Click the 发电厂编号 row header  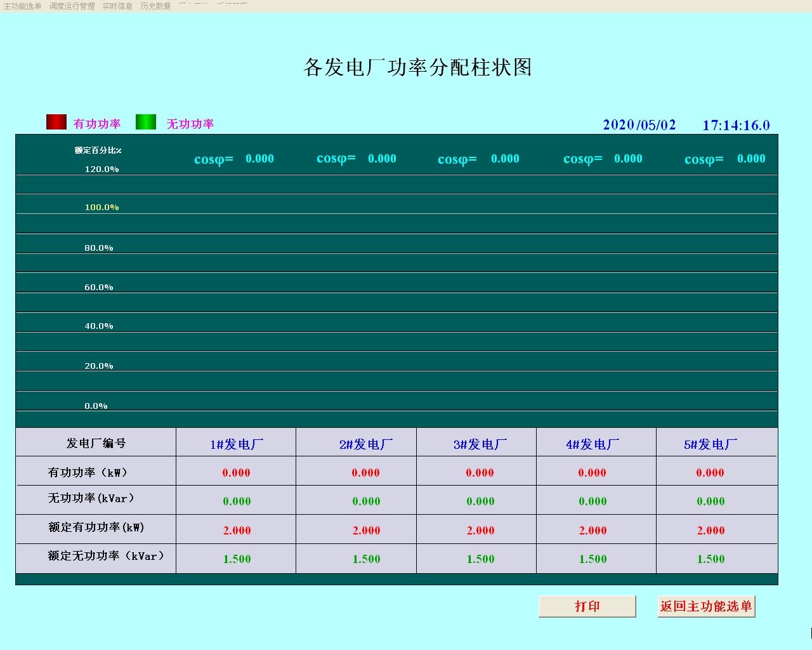tap(96, 443)
